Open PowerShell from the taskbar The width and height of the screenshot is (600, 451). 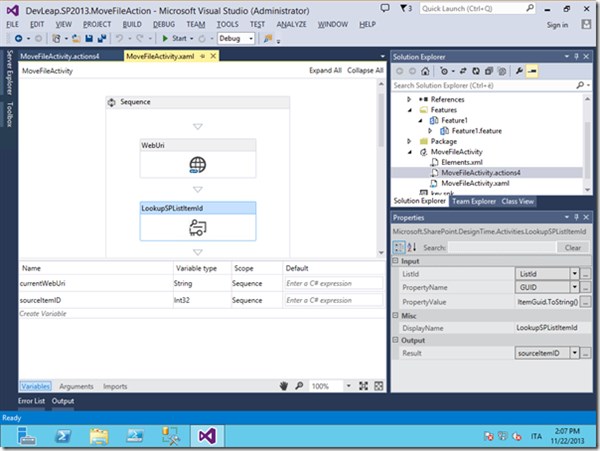63,436
